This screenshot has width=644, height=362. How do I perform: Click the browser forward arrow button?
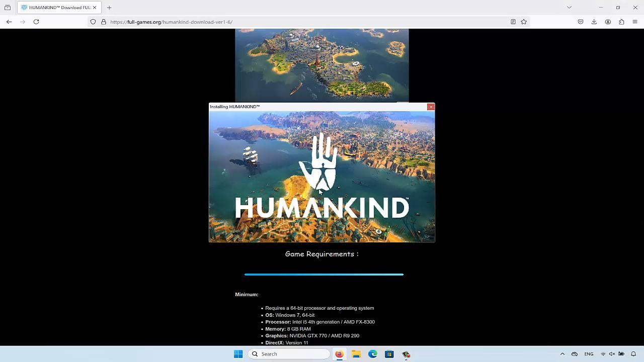pyautogui.click(x=23, y=22)
